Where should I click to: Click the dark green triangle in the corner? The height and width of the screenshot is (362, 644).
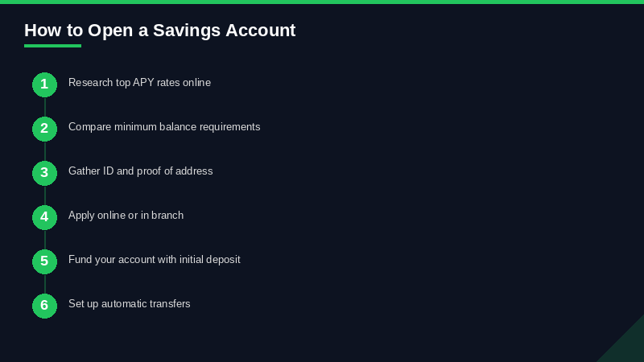629,348
